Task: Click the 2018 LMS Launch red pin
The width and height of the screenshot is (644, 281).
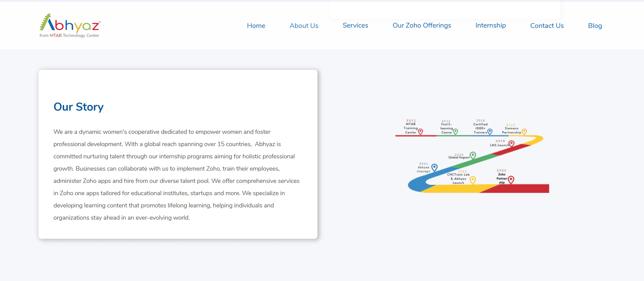Action: tap(511, 144)
